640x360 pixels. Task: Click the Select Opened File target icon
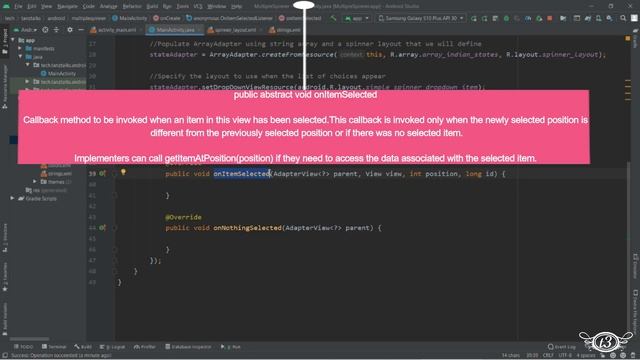tap(45, 30)
